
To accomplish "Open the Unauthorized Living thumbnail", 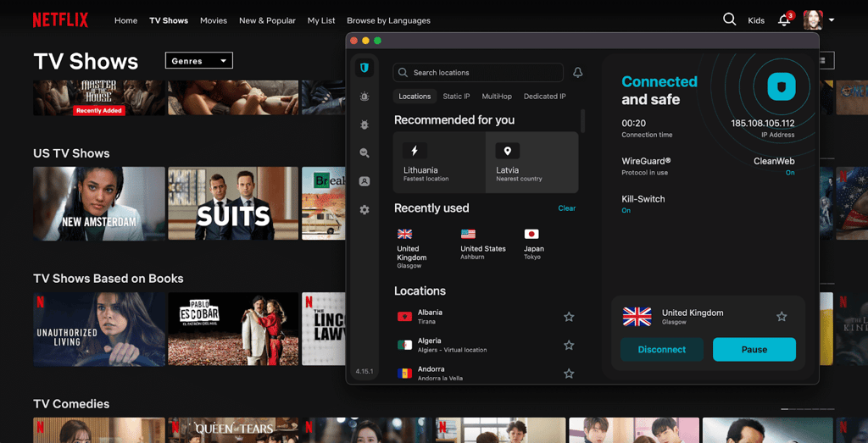I will (x=99, y=329).
